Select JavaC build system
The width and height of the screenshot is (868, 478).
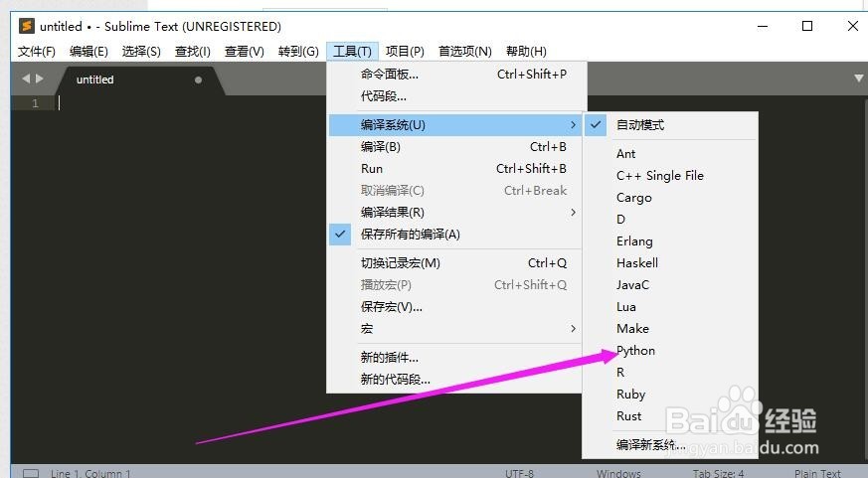click(x=670, y=285)
